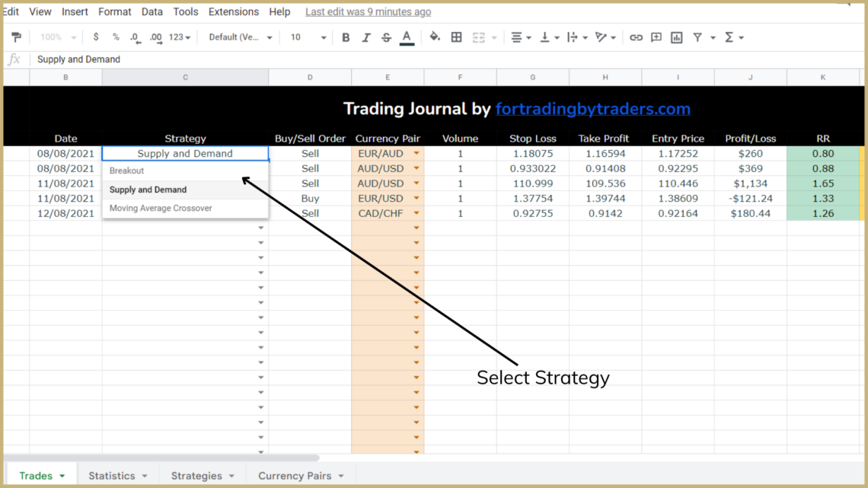Open the fortradingbytraders.com link
868x488 pixels.
coord(593,109)
